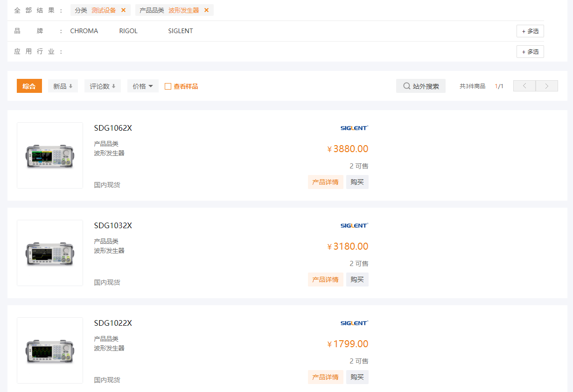Filter by RIGOL brand
Screen dimensions: 573x392
pyautogui.click(x=128, y=31)
